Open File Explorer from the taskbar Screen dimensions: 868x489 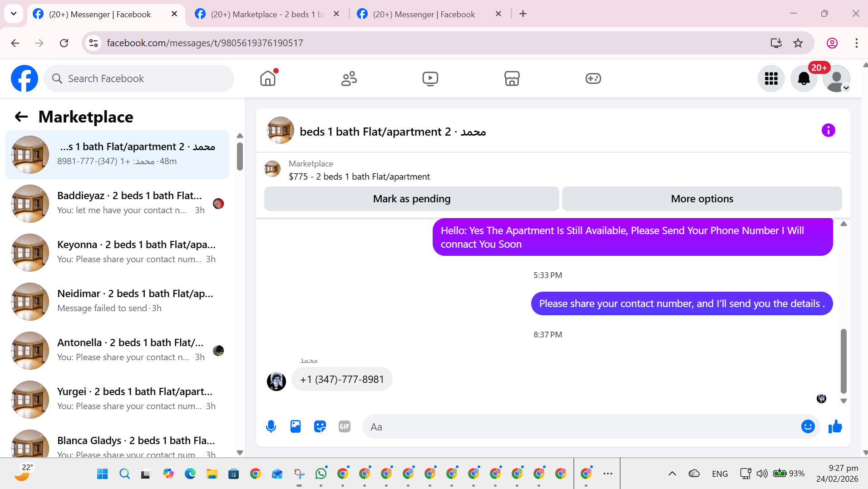pos(212,474)
